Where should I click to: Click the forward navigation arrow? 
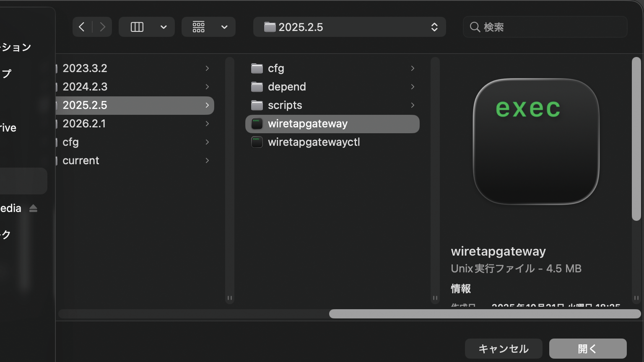tap(102, 27)
